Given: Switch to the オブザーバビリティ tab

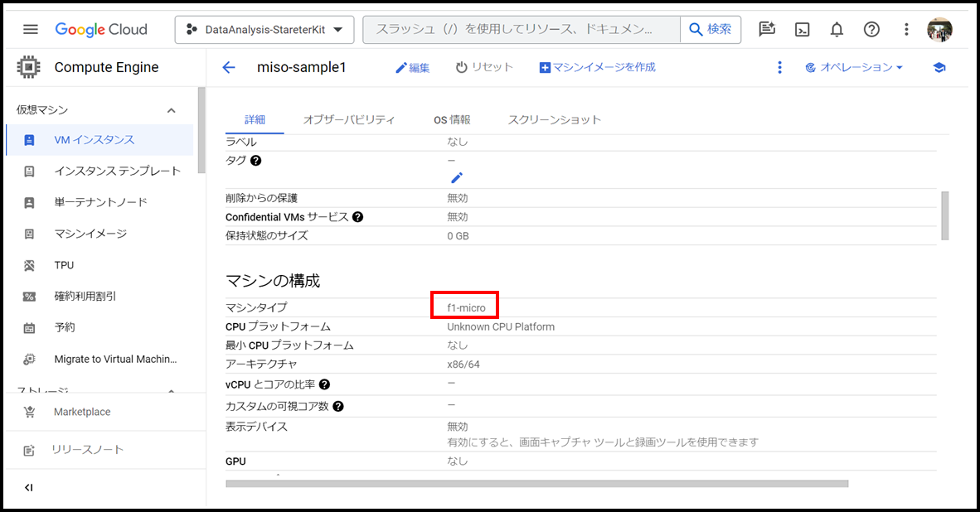Looking at the screenshot, I should pos(349,119).
